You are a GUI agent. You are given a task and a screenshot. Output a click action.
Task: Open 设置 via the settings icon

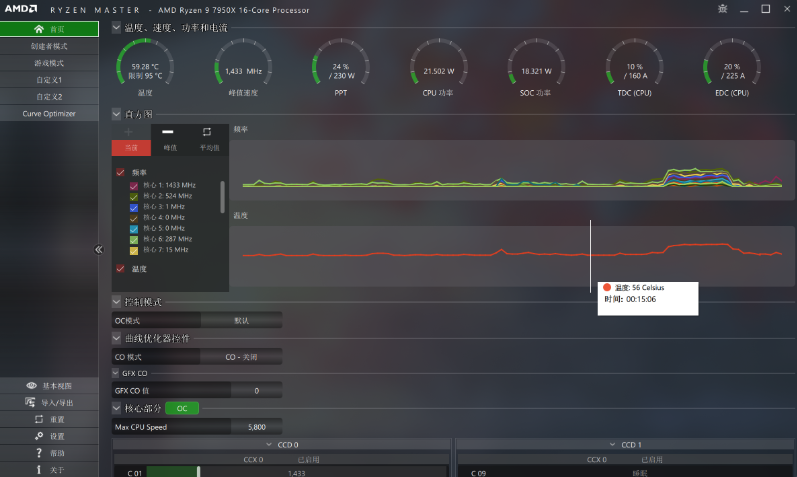tap(39, 436)
